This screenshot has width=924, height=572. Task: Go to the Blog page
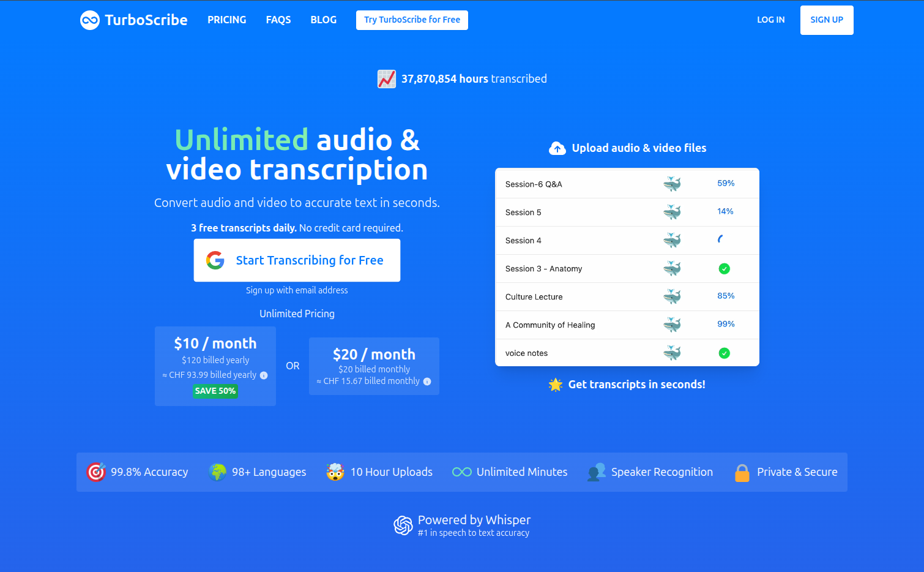(323, 20)
